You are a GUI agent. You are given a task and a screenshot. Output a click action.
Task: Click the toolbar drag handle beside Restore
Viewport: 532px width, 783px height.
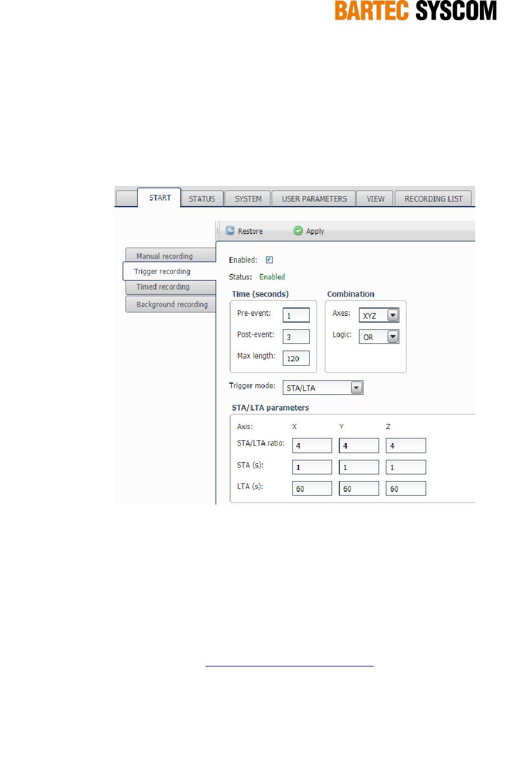click(x=218, y=231)
